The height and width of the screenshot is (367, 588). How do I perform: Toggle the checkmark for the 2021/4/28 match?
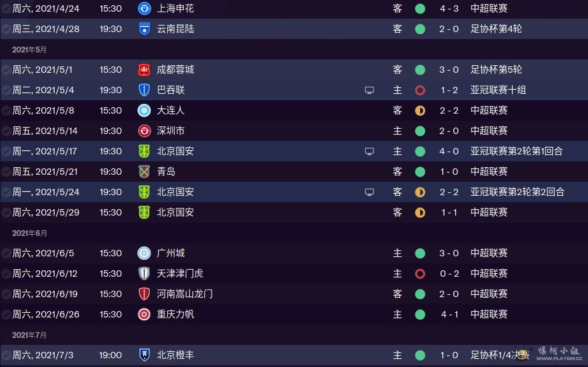pos(6,29)
